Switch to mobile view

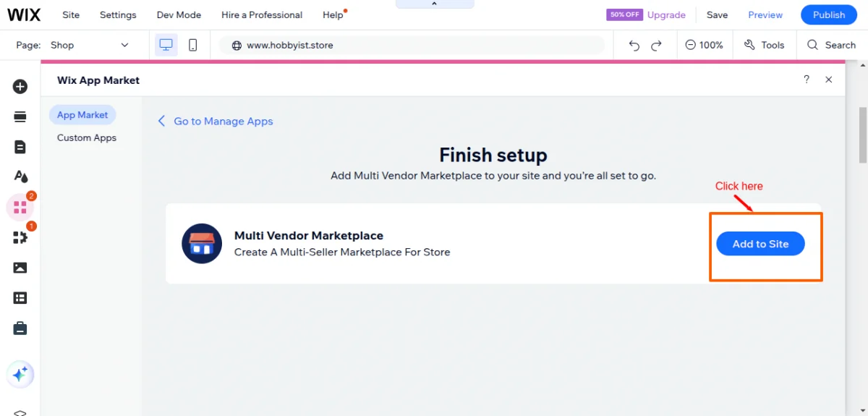(x=192, y=45)
